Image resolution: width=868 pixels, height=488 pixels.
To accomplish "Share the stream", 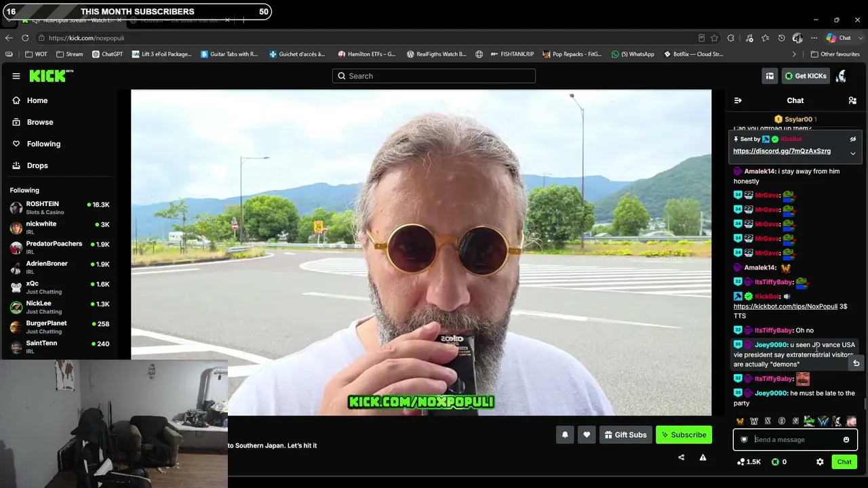I will pyautogui.click(x=681, y=457).
